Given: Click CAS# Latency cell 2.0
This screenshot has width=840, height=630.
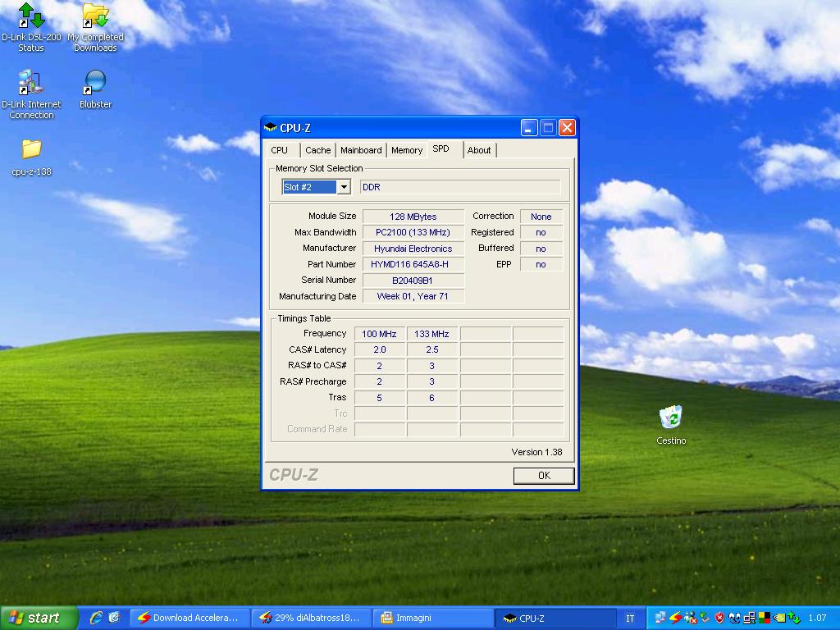Looking at the screenshot, I should (x=379, y=349).
